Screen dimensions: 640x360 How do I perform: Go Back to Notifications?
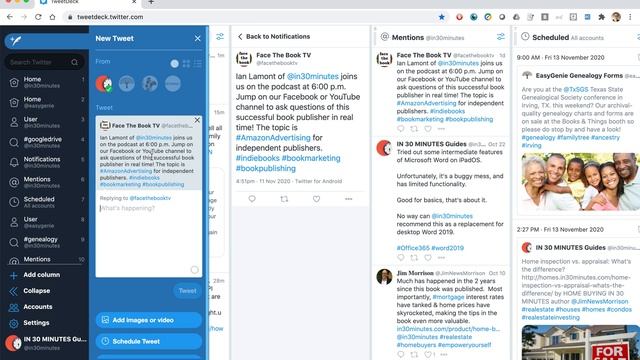click(274, 37)
